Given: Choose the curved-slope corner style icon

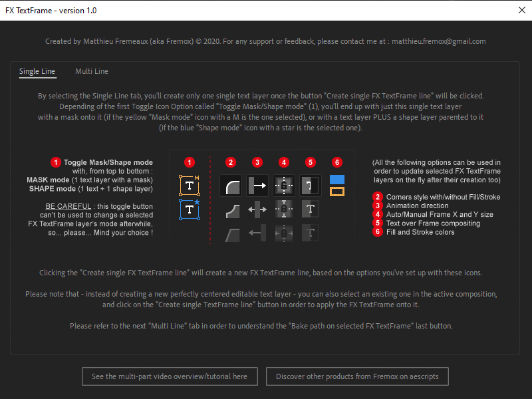Looking at the screenshot, I should tap(232, 210).
